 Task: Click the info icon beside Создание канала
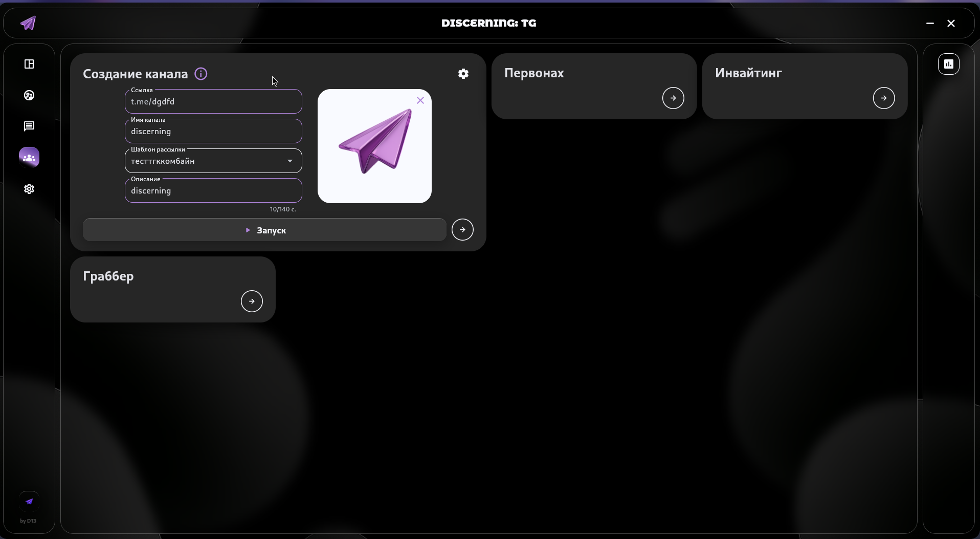201,74
